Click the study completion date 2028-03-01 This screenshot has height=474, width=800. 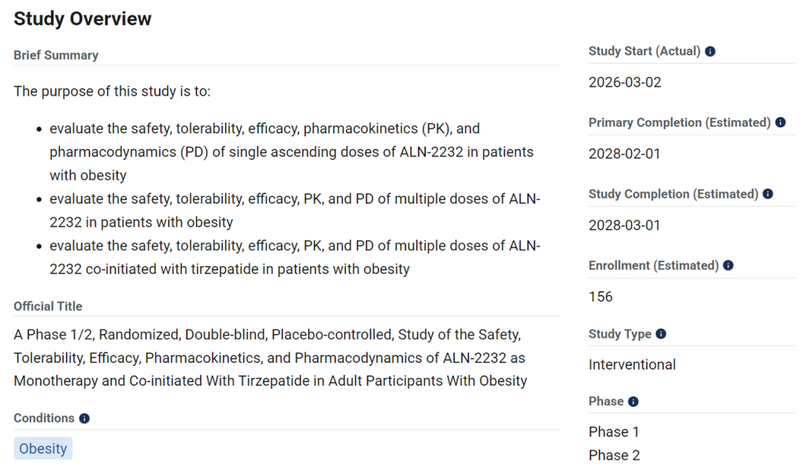(625, 225)
